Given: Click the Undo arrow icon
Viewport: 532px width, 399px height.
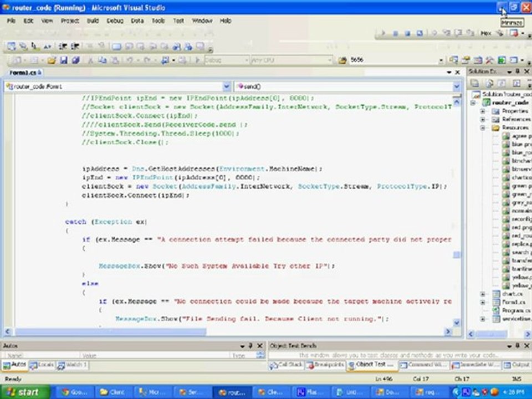Looking at the screenshot, I should 130,60.
